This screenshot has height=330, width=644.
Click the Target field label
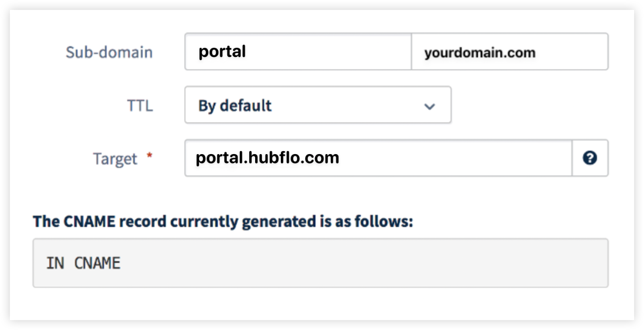pos(115,159)
